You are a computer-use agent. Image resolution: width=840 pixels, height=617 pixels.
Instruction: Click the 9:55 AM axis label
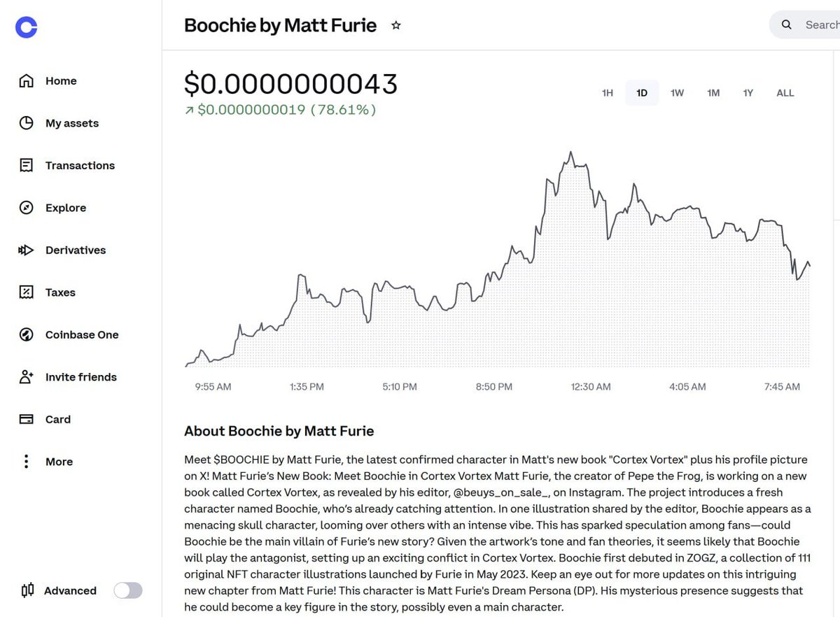pyautogui.click(x=213, y=387)
